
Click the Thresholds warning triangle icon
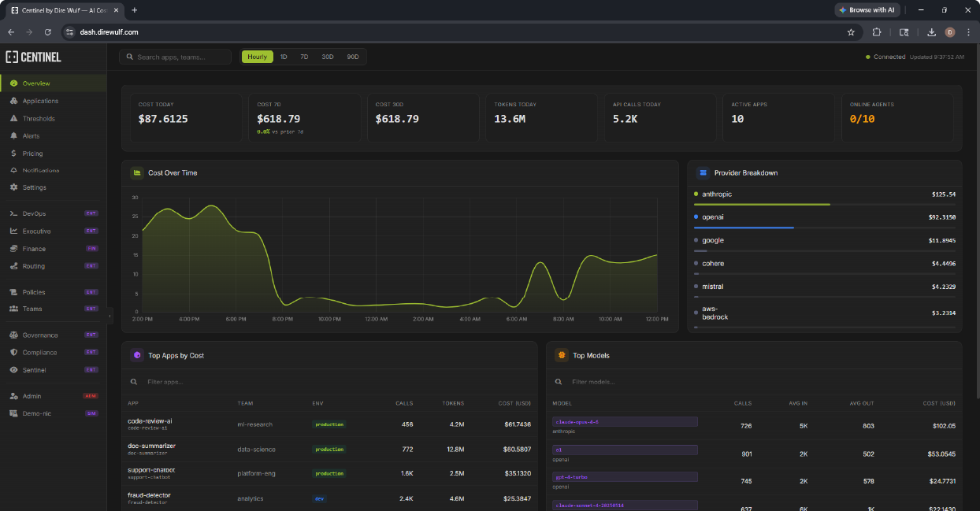pyautogui.click(x=14, y=119)
